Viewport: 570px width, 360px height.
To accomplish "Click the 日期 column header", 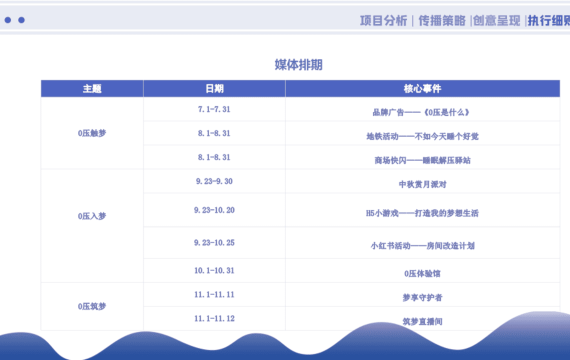I will [214, 89].
